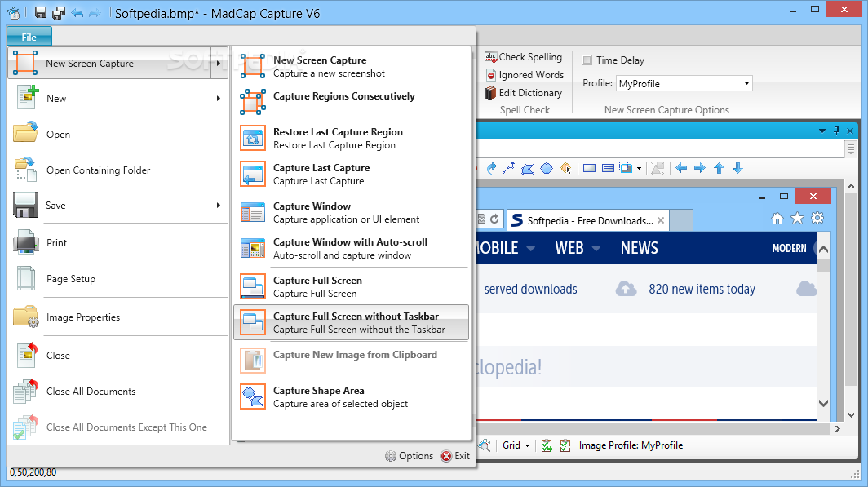Select Capture Regions Consecutively
868x487 pixels.
(x=351, y=103)
